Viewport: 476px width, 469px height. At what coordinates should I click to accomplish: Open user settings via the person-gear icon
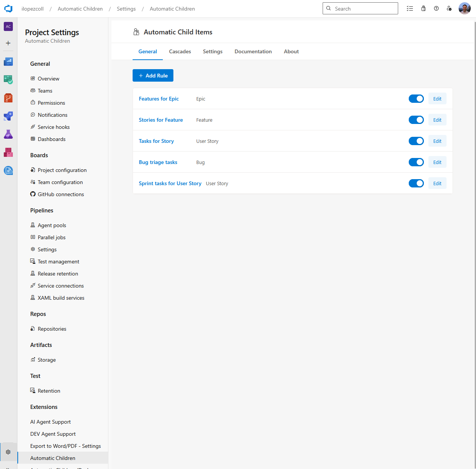(449, 8)
